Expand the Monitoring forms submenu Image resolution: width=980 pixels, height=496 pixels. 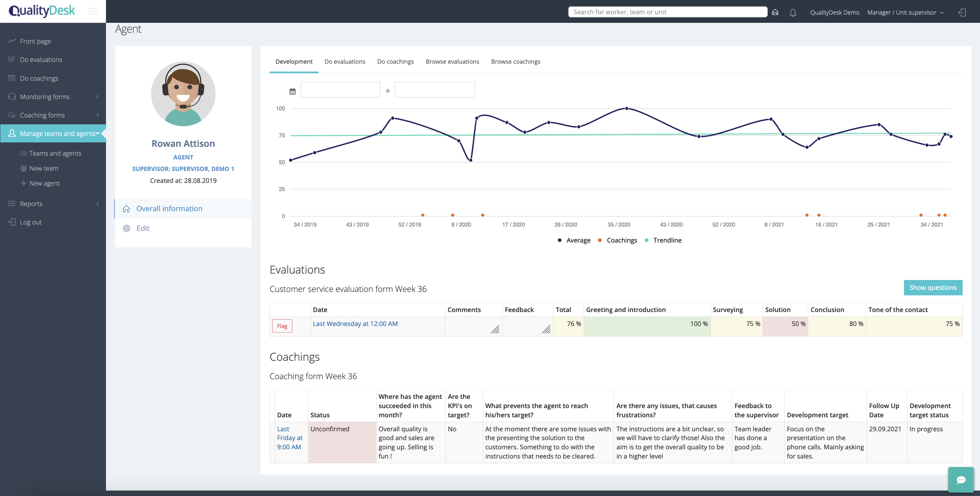pyautogui.click(x=53, y=97)
